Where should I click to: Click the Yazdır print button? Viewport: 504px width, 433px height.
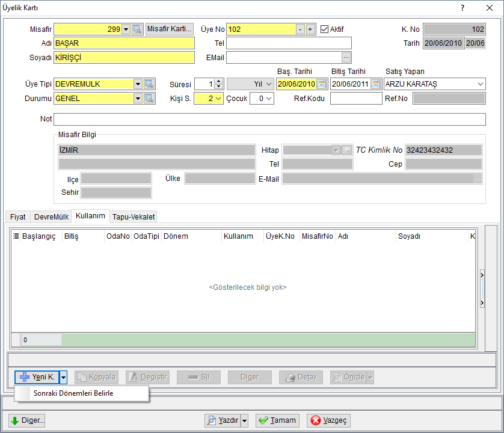(223, 420)
